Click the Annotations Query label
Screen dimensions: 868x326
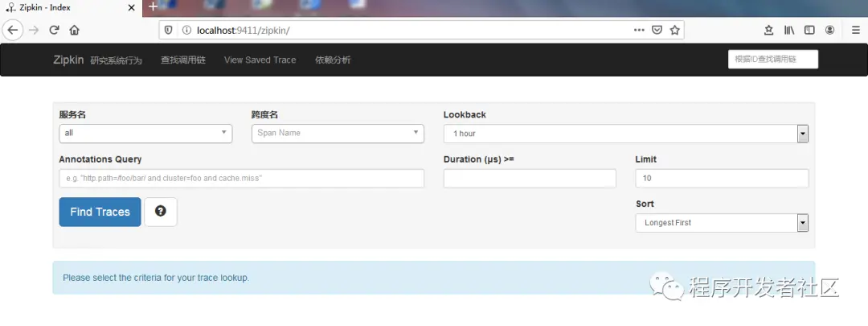coord(100,159)
